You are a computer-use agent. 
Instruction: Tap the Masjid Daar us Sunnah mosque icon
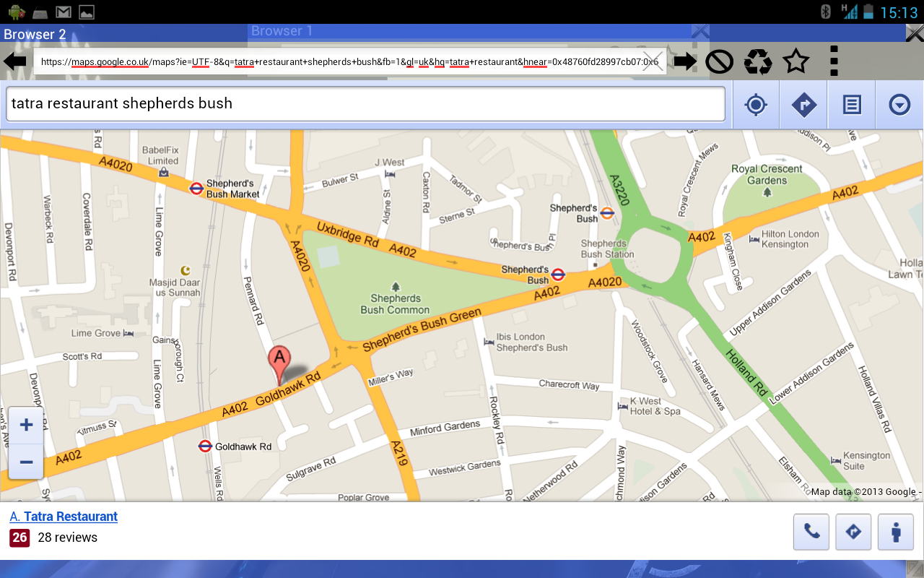coord(186,270)
